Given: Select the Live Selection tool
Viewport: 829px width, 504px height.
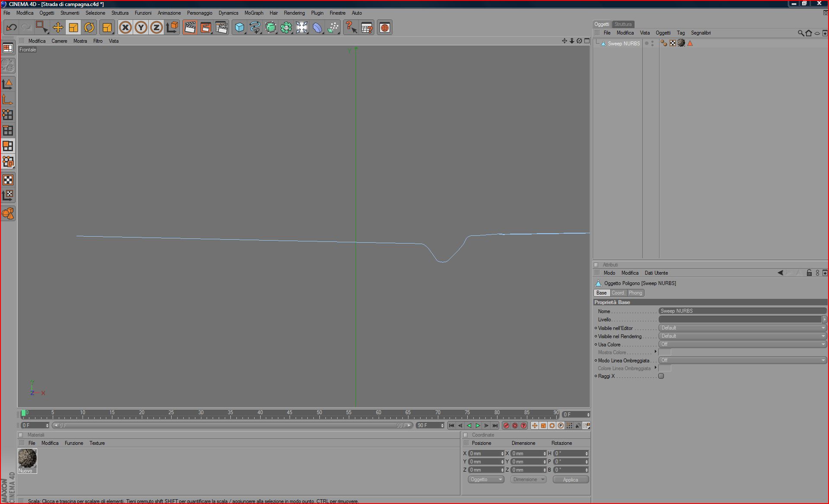Looking at the screenshot, I should coord(42,28).
